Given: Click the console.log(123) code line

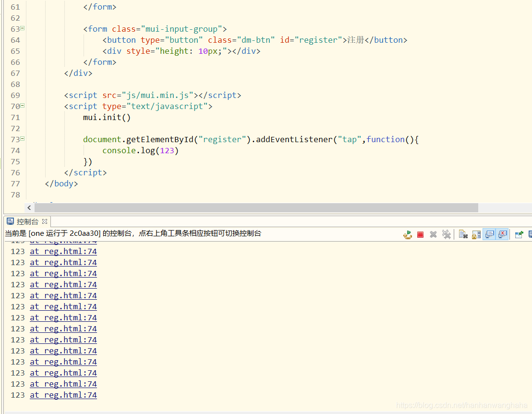Looking at the screenshot, I should [x=141, y=150].
